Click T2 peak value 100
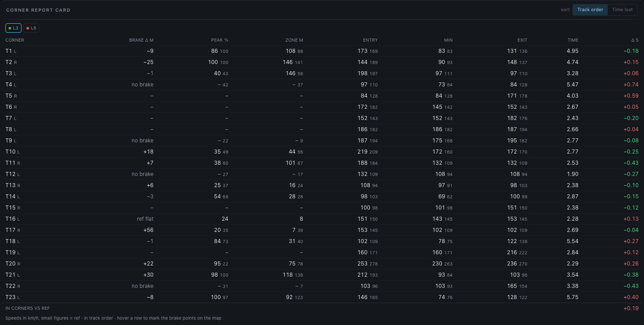The image size is (644, 325). click(x=213, y=62)
